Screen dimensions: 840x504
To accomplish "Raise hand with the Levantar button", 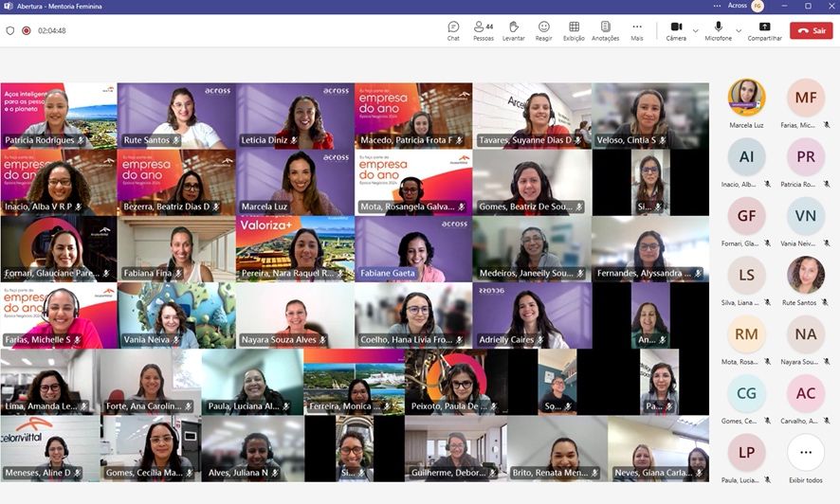I will click(513, 30).
